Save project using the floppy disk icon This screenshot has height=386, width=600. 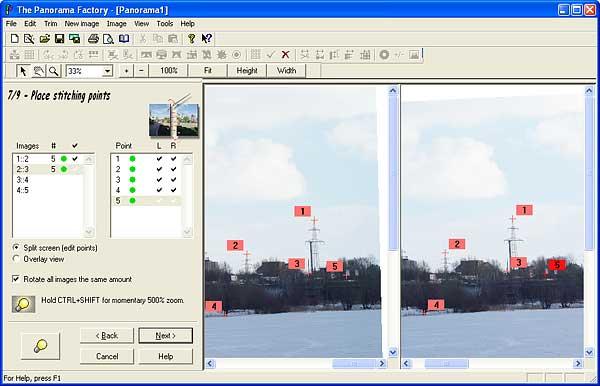[x=59, y=39]
